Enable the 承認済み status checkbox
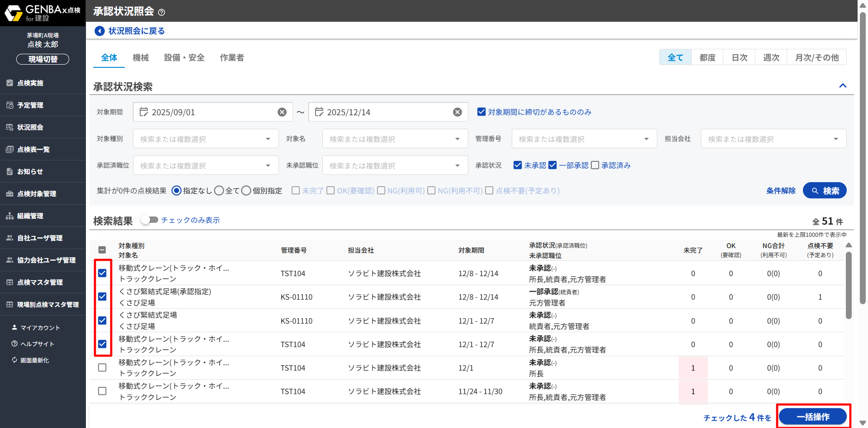 [x=595, y=165]
